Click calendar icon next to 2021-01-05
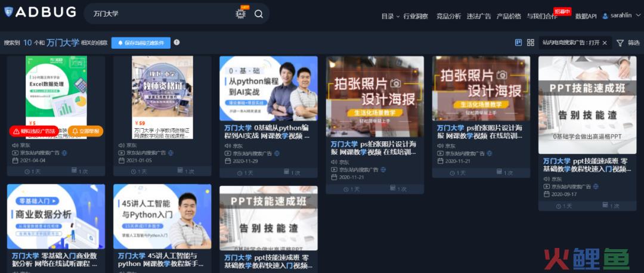Viewport: 644px width, 273px height. coord(122,160)
